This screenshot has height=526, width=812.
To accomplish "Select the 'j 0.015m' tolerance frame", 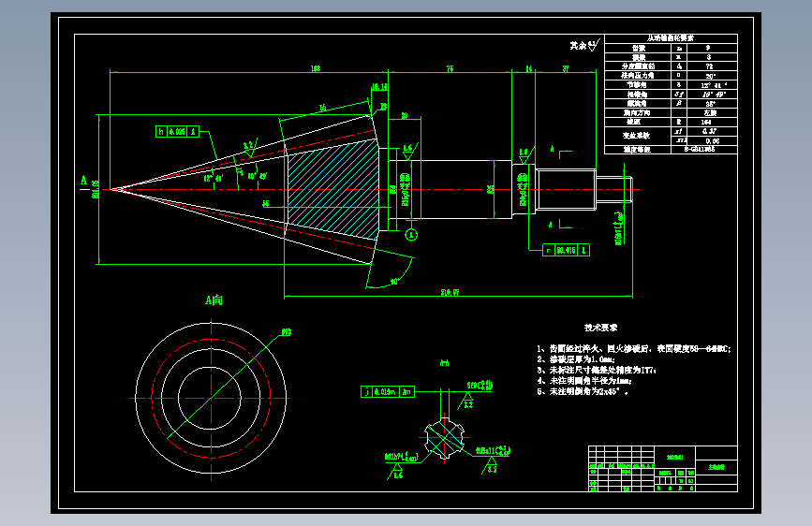I will (388, 392).
